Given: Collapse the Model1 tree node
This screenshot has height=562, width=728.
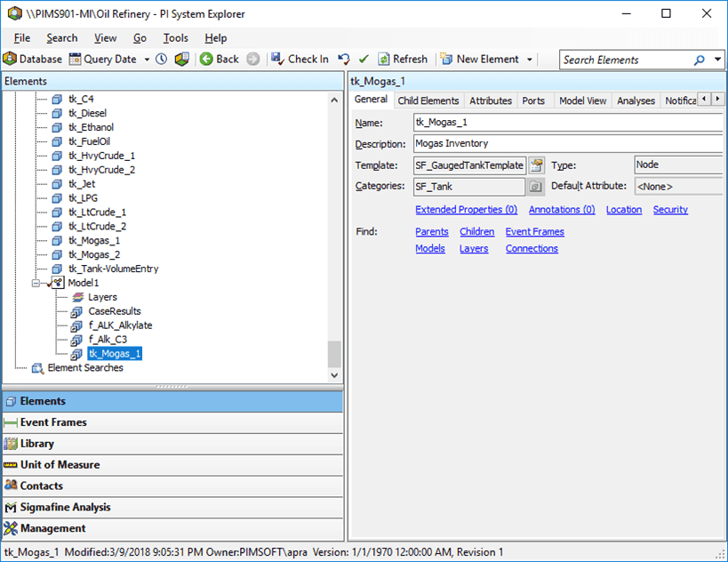Looking at the screenshot, I should [36, 283].
